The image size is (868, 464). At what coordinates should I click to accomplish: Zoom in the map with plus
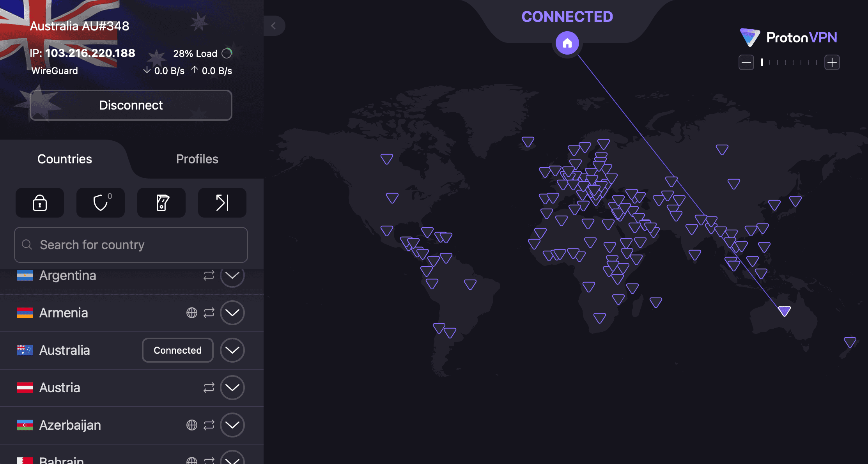pyautogui.click(x=832, y=62)
